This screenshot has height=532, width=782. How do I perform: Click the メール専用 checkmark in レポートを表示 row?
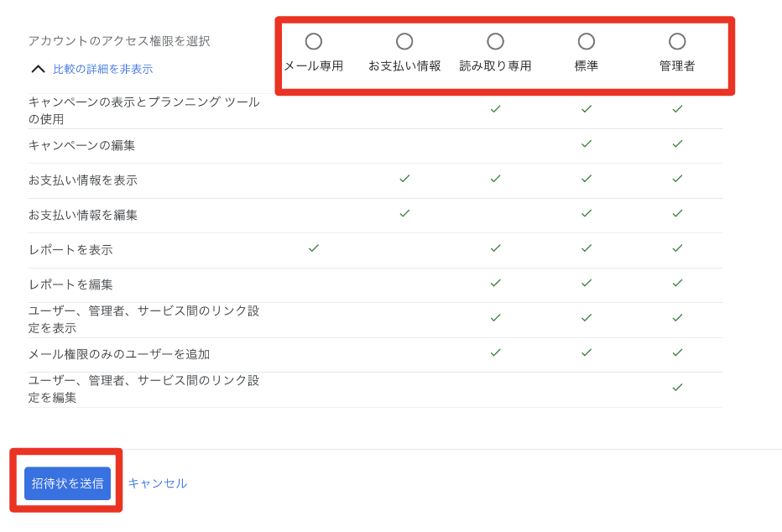tap(314, 248)
